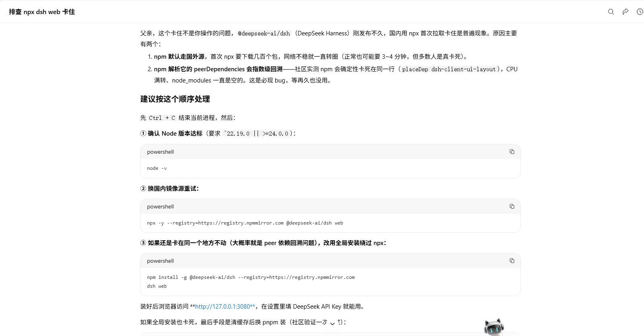The image size is (644, 336).
Task: Select the inline code "@deepseek-ai/dsh" in first paragraph
Action: [264, 33]
